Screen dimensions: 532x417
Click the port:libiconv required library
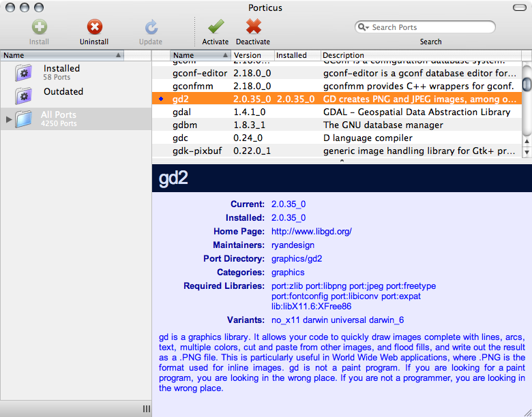(355, 296)
